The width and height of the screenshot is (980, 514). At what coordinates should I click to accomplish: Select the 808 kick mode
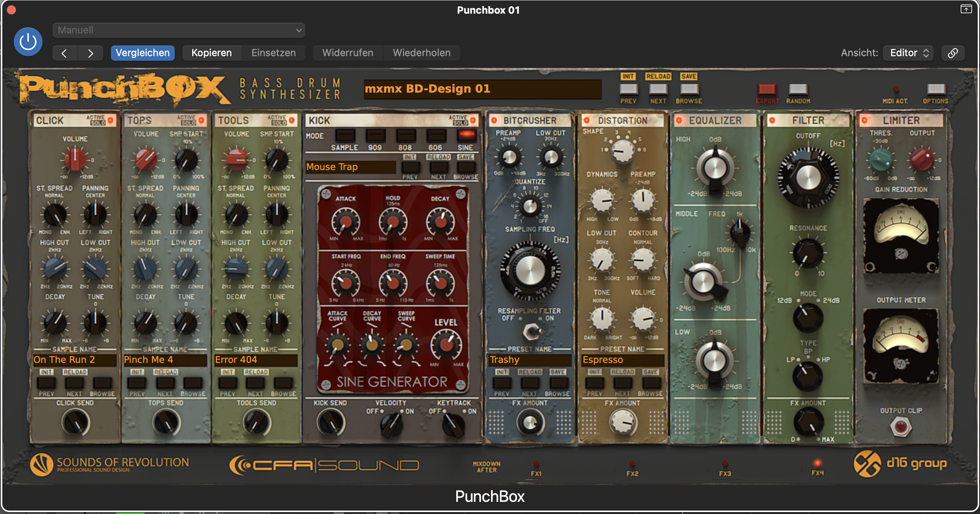point(406,136)
